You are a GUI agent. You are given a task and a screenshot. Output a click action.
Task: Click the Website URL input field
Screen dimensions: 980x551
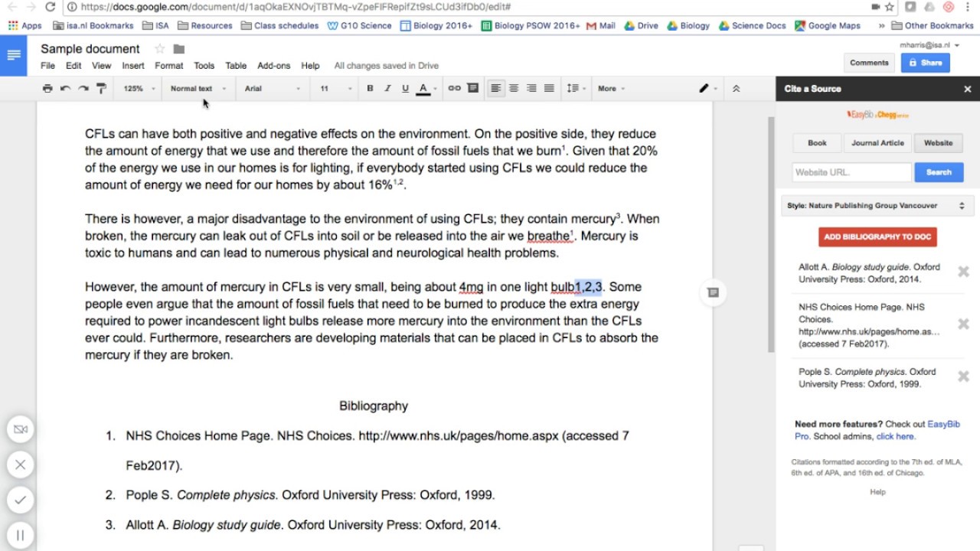click(851, 172)
